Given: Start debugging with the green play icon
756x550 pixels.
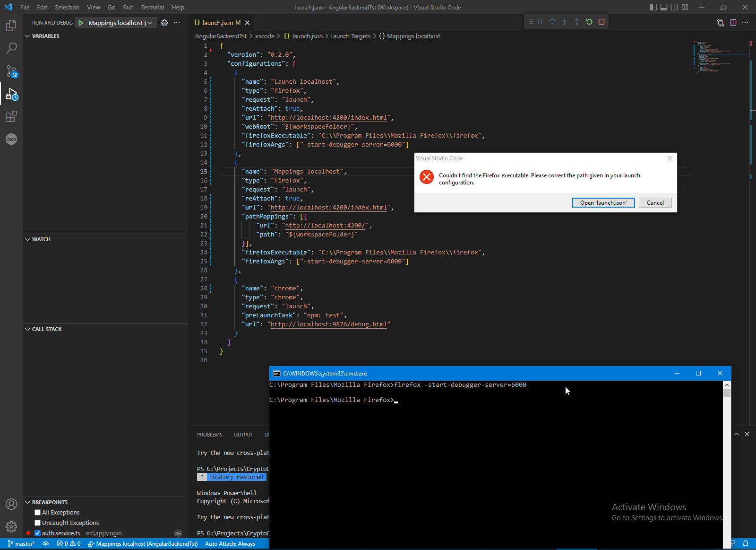Looking at the screenshot, I should click(81, 23).
